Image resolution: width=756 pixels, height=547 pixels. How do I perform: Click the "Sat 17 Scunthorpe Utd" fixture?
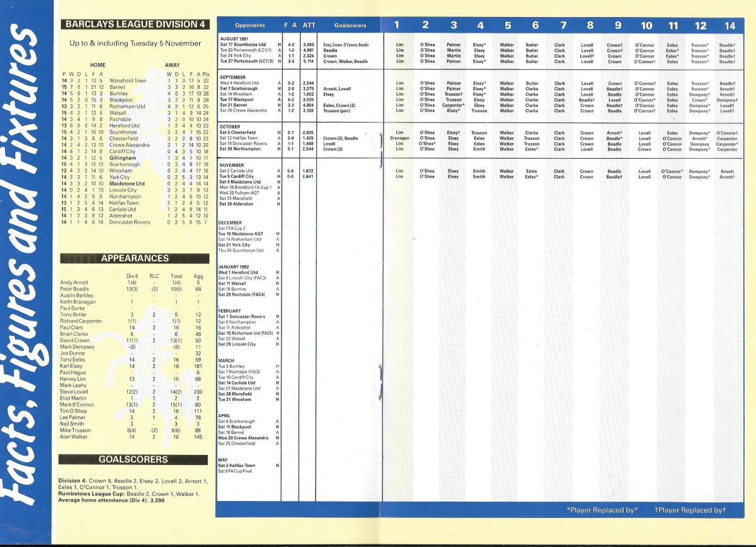pos(243,45)
